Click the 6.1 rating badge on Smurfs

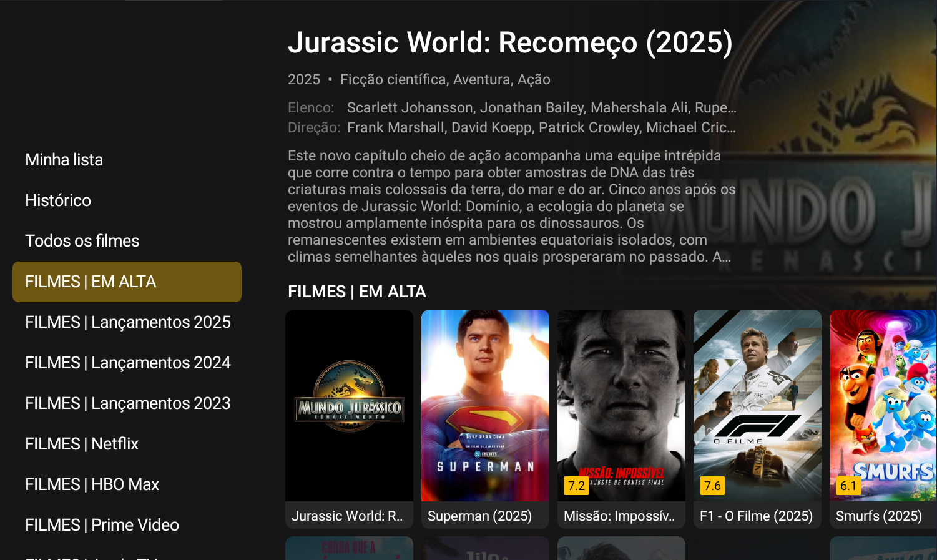point(848,486)
